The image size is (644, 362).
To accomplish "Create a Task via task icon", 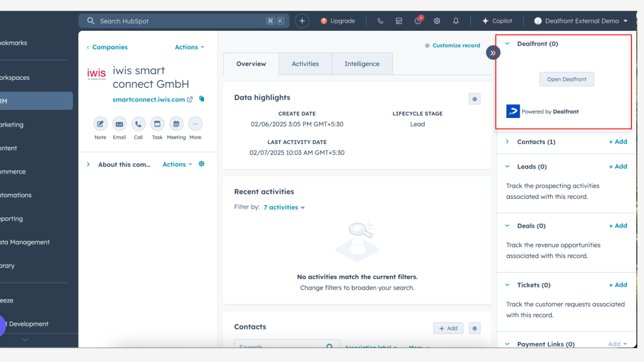I will coord(157,124).
